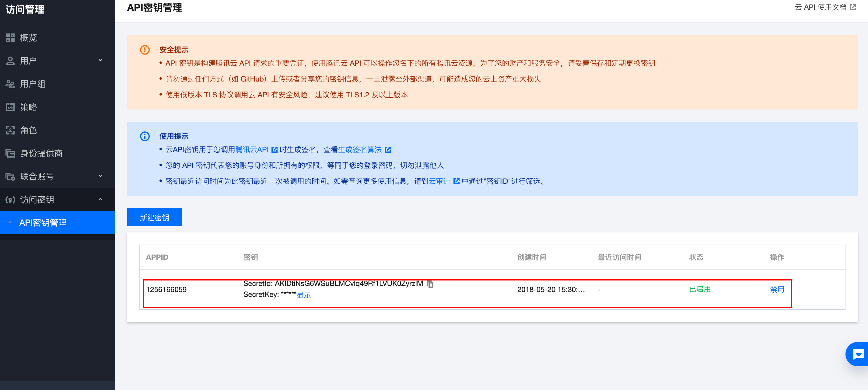
Task: Show the SecretKey via 显示 link
Action: (x=303, y=295)
